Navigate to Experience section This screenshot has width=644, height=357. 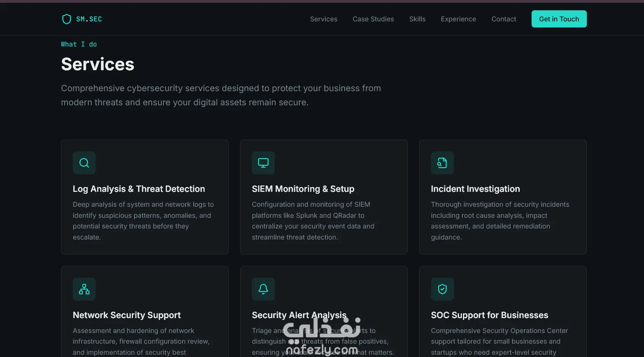coord(458,19)
